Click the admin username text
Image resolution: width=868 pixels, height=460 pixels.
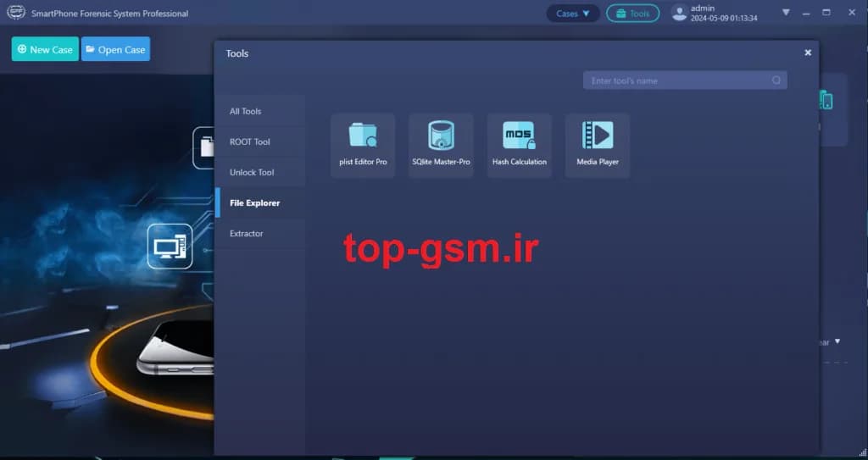click(x=703, y=8)
